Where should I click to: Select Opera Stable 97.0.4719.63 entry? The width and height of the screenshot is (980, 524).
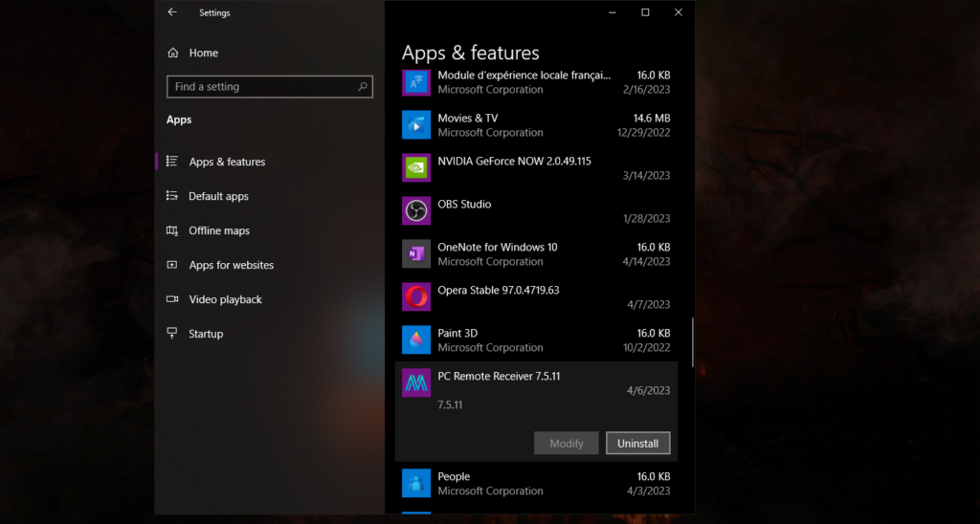coord(498,291)
